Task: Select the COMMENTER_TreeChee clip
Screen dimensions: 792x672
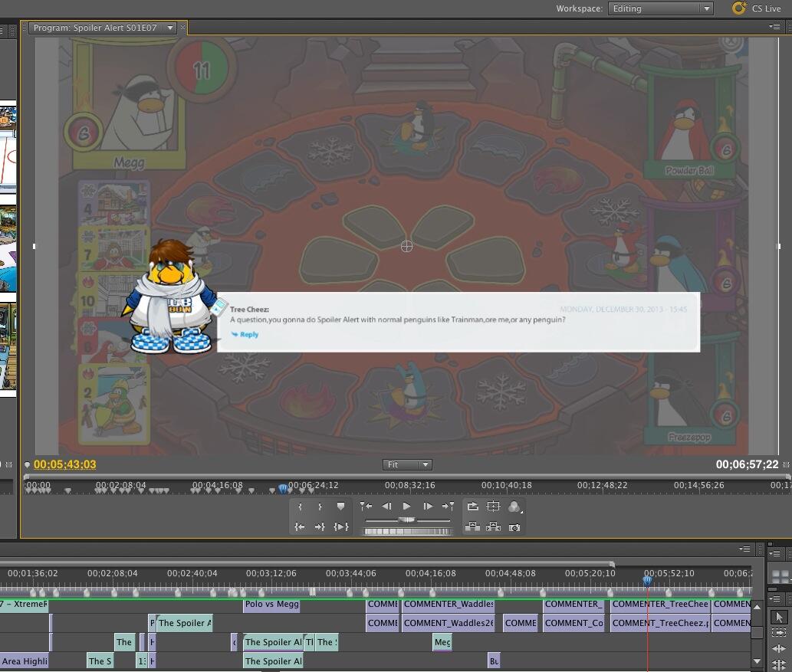Action: (x=660, y=604)
